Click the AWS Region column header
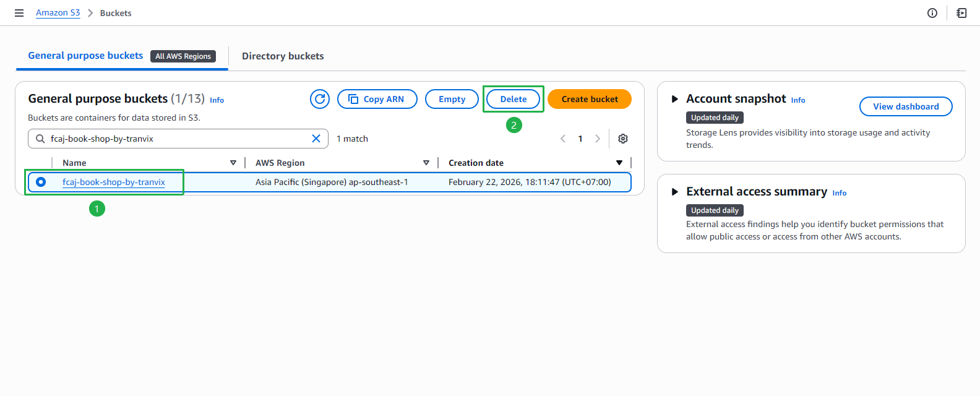 (x=280, y=163)
